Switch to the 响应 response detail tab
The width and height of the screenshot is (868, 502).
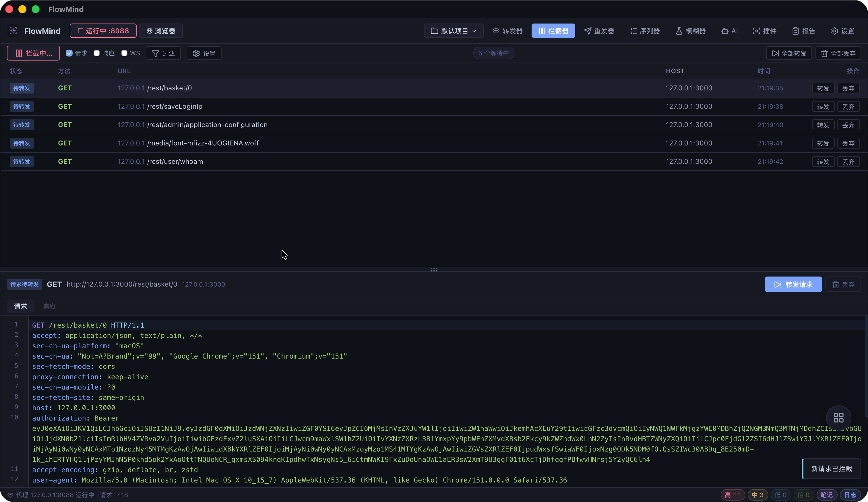click(49, 306)
